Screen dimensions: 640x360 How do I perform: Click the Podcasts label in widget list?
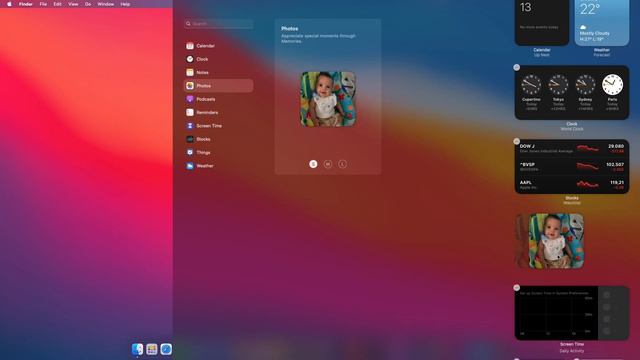tap(206, 99)
